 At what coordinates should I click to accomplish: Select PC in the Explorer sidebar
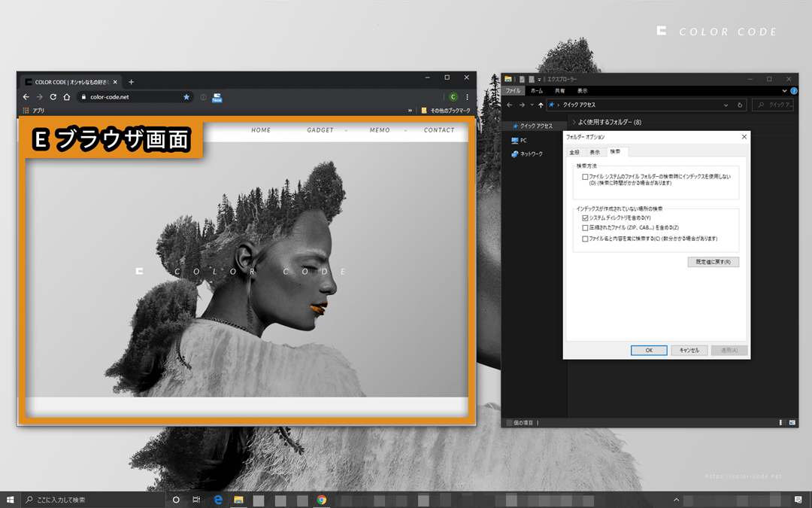(519, 141)
